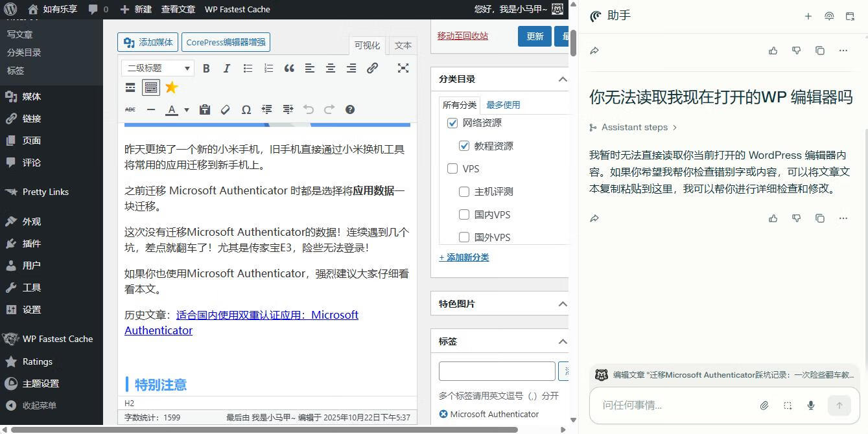Image resolution: width=868 pixels, height=434 pixels.
Task: Attach a file using paperclip icon
Action: [x=764, y=405]
